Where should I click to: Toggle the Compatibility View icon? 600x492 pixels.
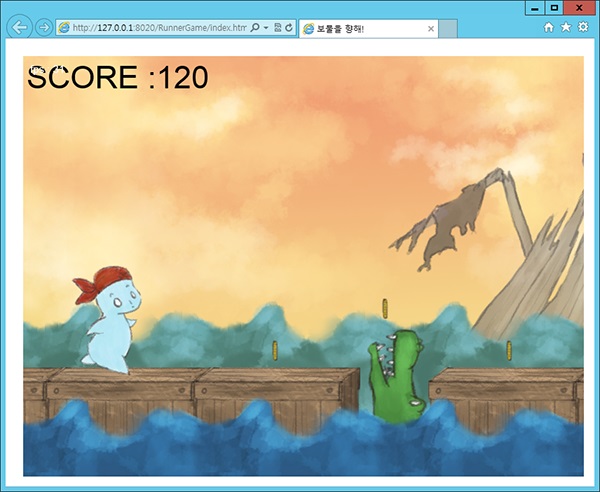(x=277, y=29)
